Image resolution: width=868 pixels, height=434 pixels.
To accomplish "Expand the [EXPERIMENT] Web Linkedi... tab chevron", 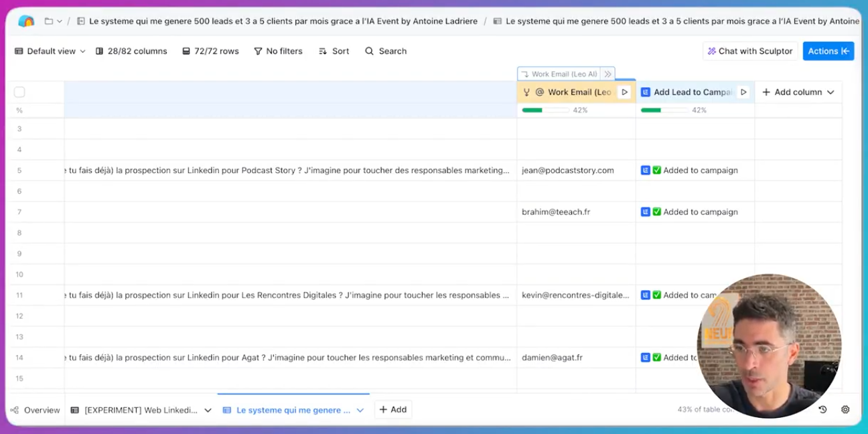I will tap(208, 410).
